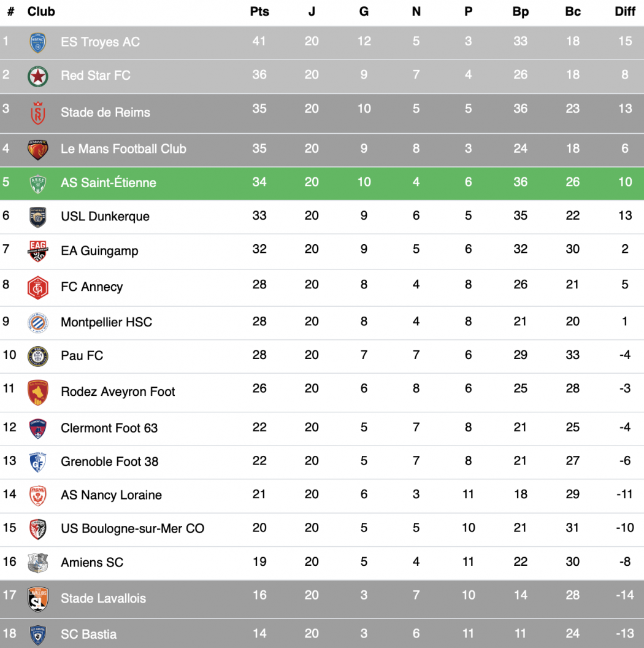Click the FC Annecy red crest
The image size is (644, 648).
(x=38, y=287)
